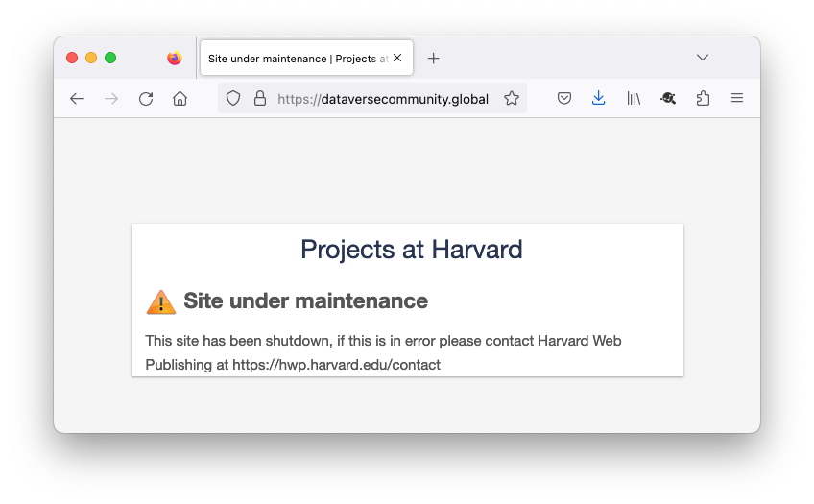814x504 pixels.
Task: Open a new tab with plus button
Action: pyautogui.click(x=434, y=58)
